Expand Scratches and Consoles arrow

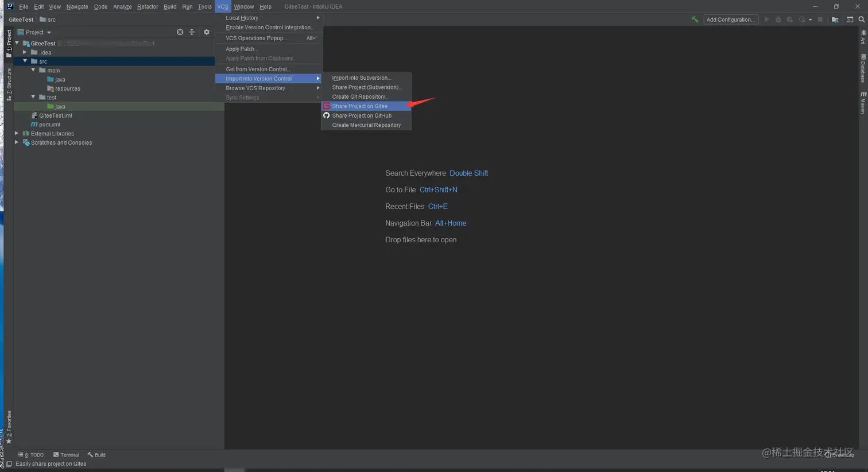pyautogui.click(x=17, y=142)
